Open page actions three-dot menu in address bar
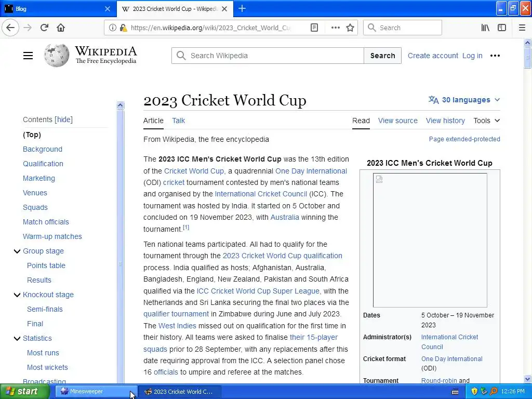 point(335,28)
